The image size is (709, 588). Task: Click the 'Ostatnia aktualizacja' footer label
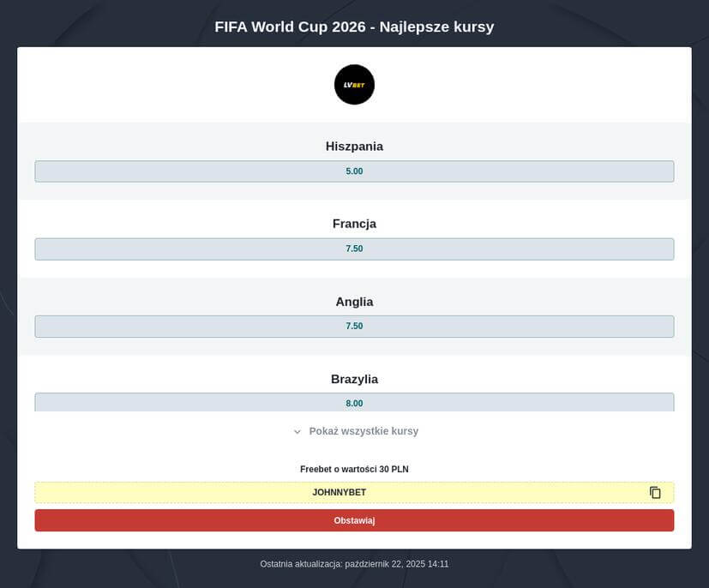301,564
